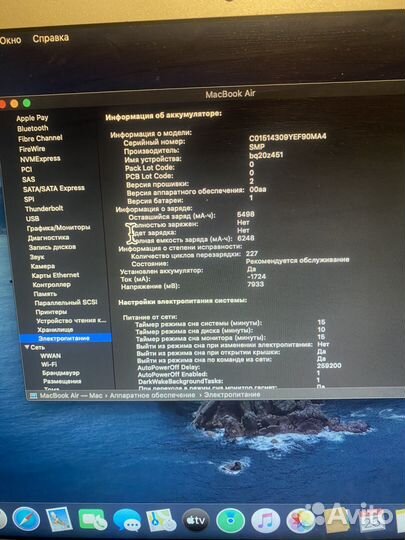Image resolution: width=405 pixels, height=540 pixels.
Task: Select WWAN under Сеть
Action: [51, 356]
